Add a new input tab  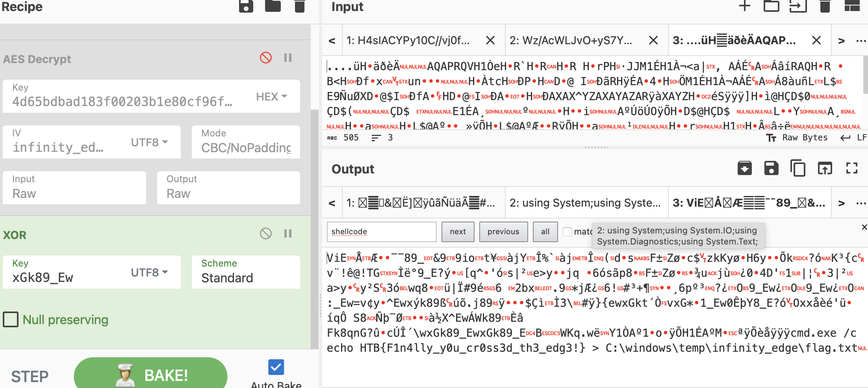(744, 6)
